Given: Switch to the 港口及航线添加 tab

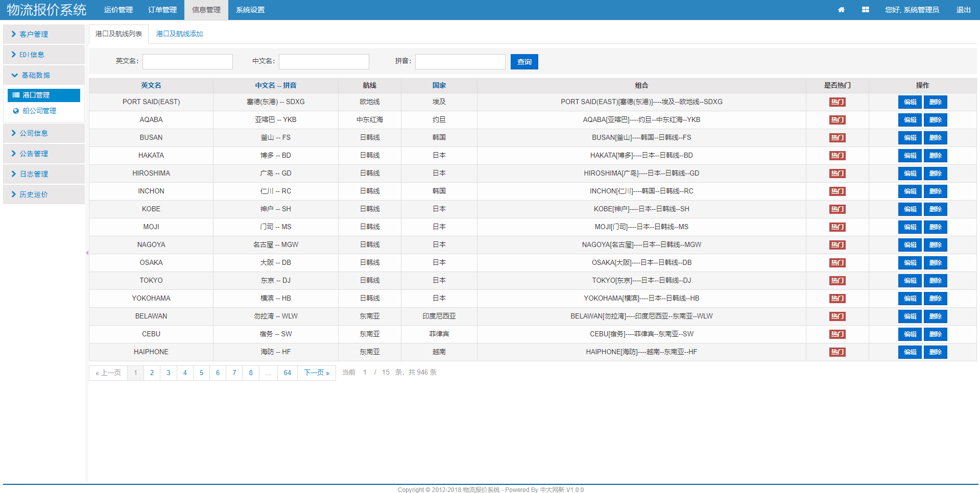Looking at the screenshot, I should 179,34.
